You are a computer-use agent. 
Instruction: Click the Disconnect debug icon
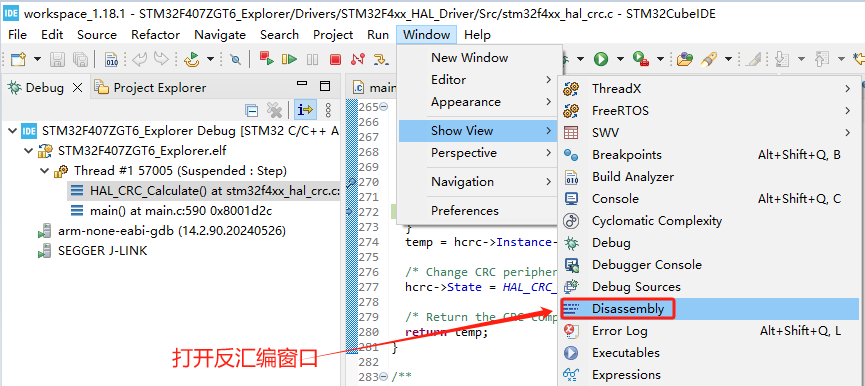[x=357, y=59]
